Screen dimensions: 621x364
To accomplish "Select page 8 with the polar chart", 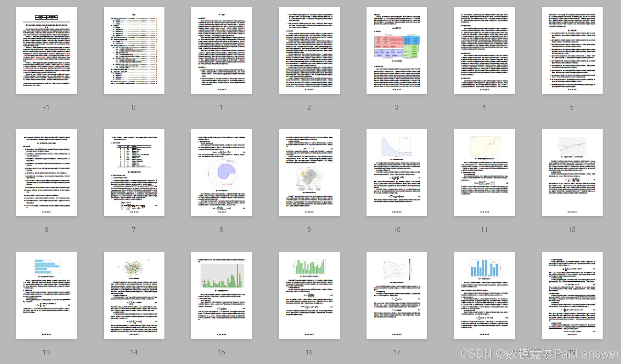I will coord(221,172).
